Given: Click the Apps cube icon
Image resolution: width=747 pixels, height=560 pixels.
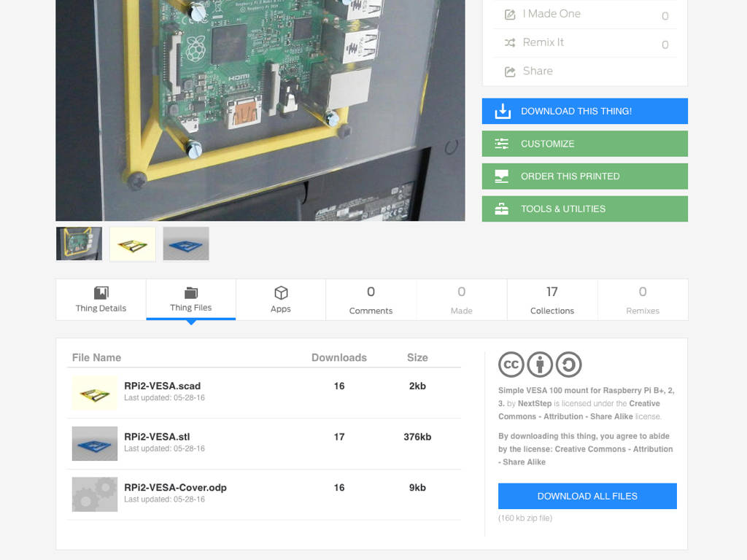Looking at the screenshot, I should [x=281, y=293].
